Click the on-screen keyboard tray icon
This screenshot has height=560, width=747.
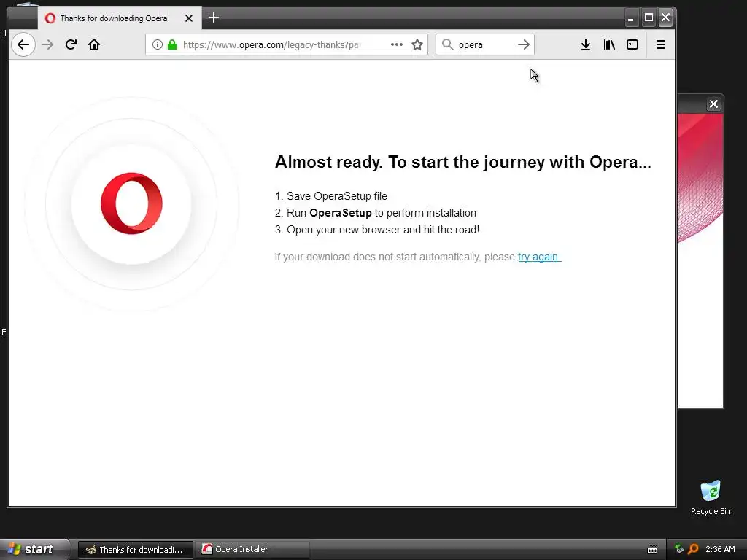tap(652, 550)
